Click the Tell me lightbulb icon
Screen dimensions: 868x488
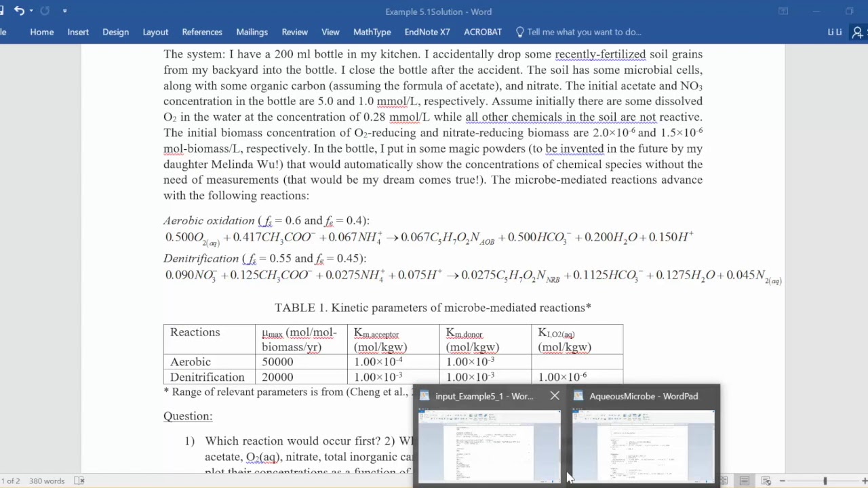coord(520,32)
